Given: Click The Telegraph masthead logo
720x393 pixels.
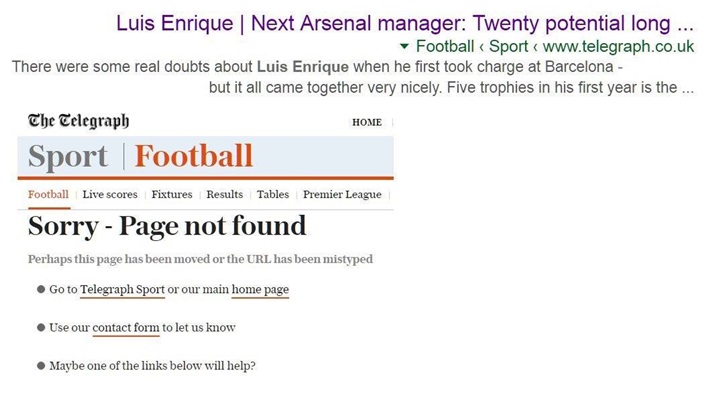Looking at the screenshot, I should coord(79,121).
